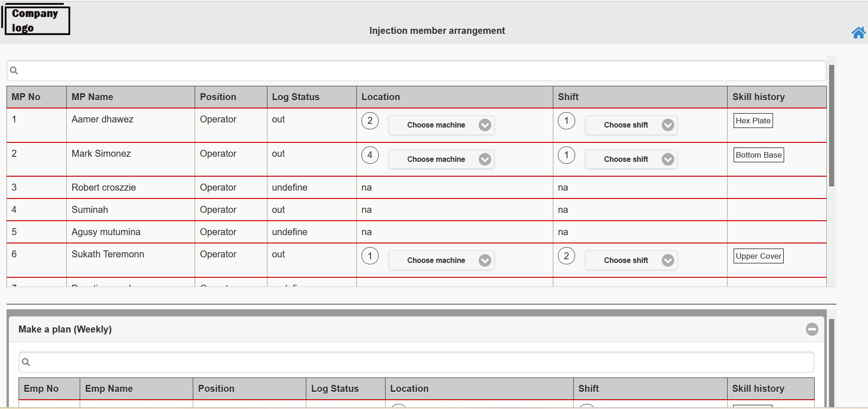Screen dimensions: 868x409
Task: Click the circled shift number for Aamer dhawez
Action: (566, 121)
